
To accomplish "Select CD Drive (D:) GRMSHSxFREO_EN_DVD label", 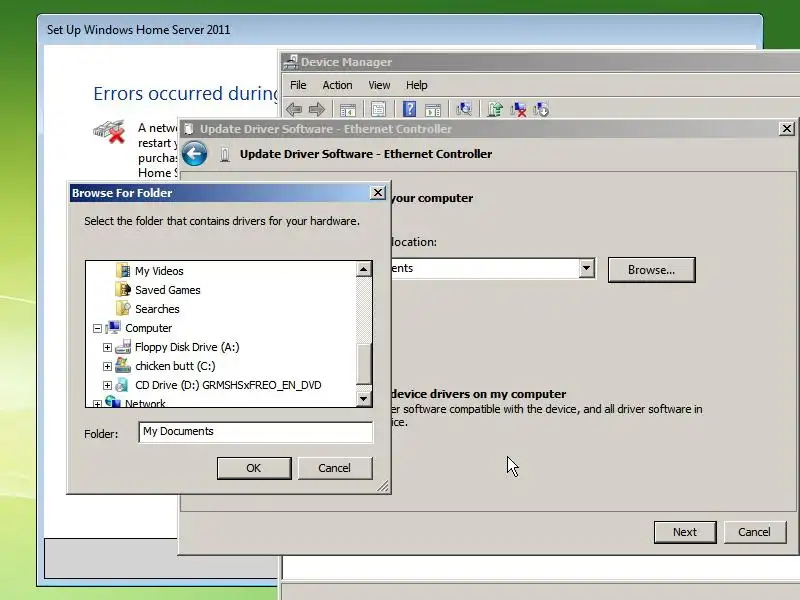I will [228, 385].
